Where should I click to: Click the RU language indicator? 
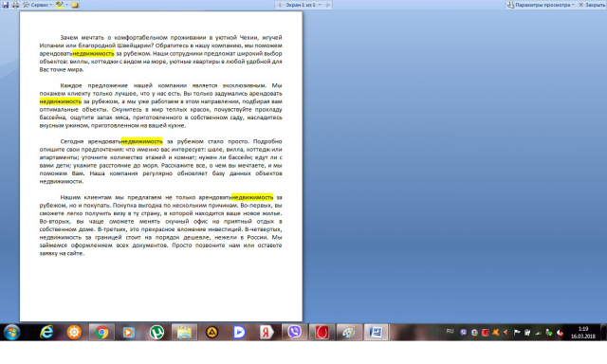click(450, 331)
